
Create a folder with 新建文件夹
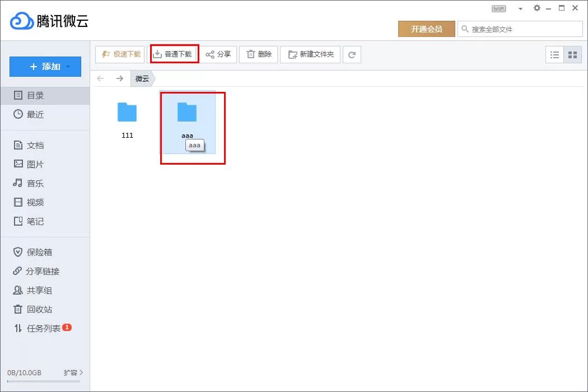[310, 54]
